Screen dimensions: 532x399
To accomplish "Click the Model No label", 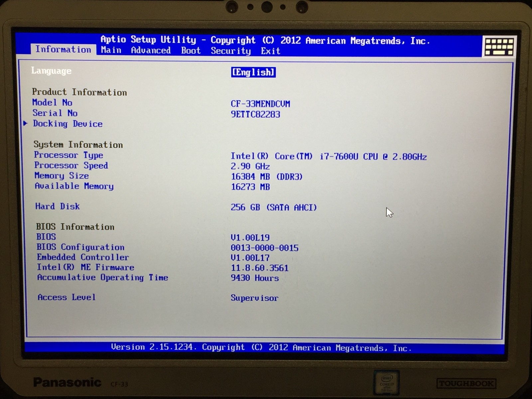I will click(52, 102).
